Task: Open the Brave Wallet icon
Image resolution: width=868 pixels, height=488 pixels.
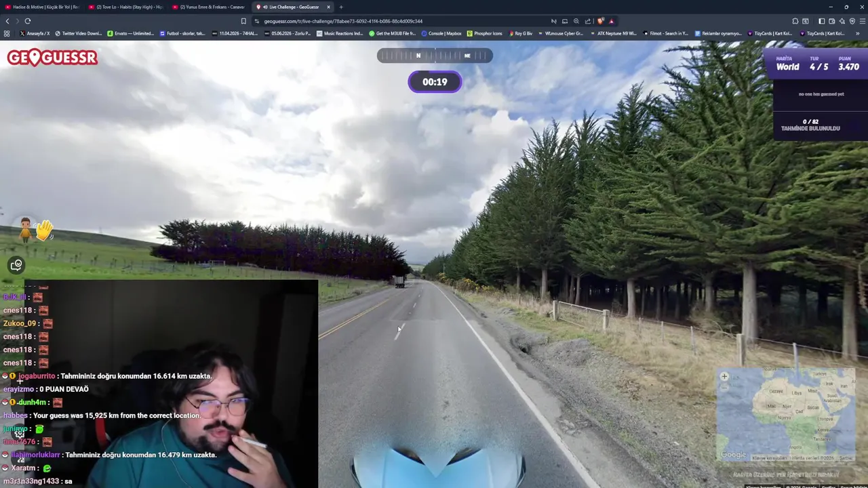Action: [x=831, y=21]
